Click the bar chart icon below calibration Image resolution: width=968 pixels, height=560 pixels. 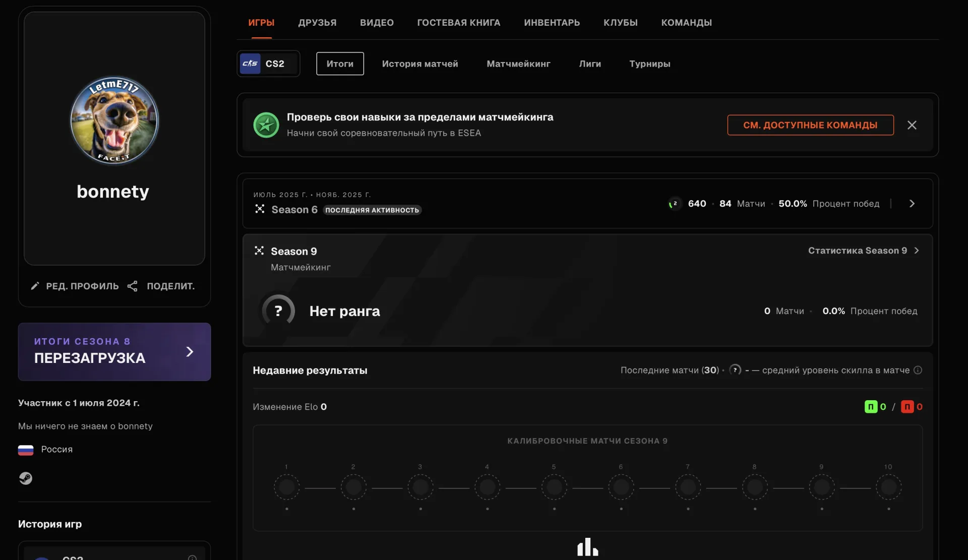click(588, 547)
